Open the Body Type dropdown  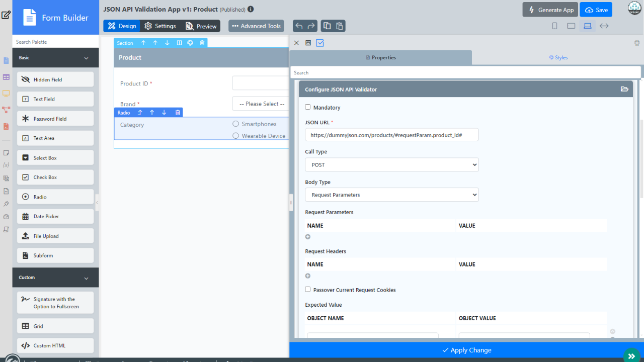pos(391,195)
